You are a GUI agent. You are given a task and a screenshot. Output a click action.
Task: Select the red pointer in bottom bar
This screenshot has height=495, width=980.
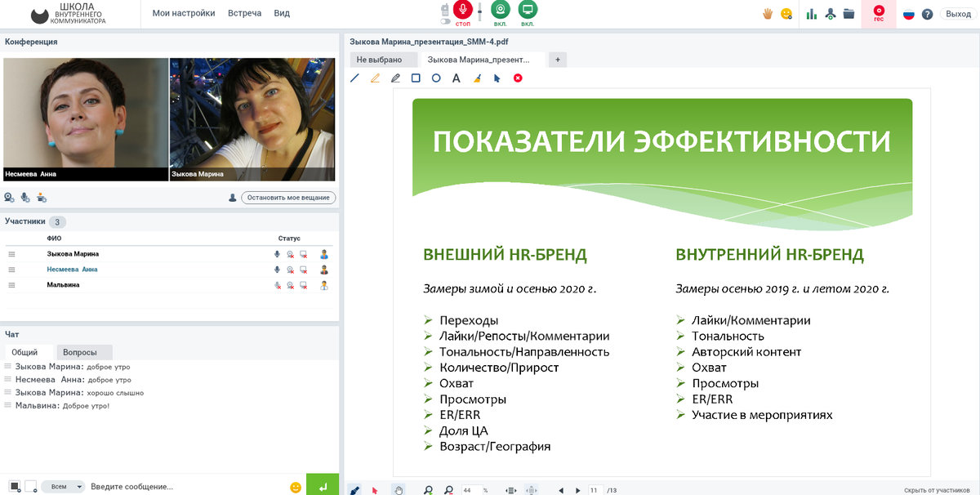(x=375, y=490)
